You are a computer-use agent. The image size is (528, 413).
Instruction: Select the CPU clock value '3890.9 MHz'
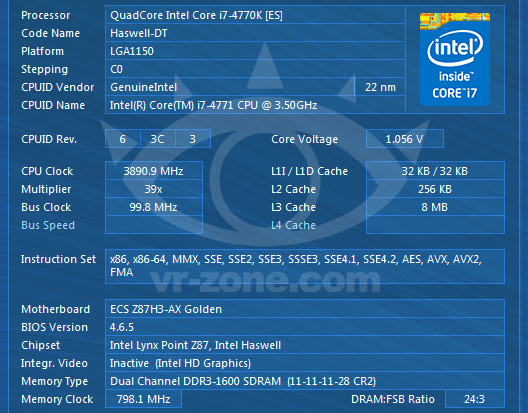click(x=154, y=171)
